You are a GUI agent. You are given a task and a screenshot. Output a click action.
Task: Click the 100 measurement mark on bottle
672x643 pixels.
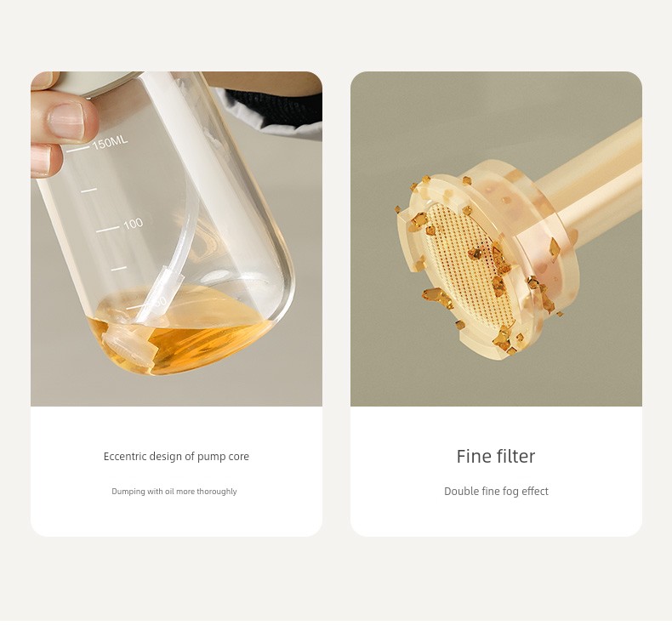(x=133, y=224)
